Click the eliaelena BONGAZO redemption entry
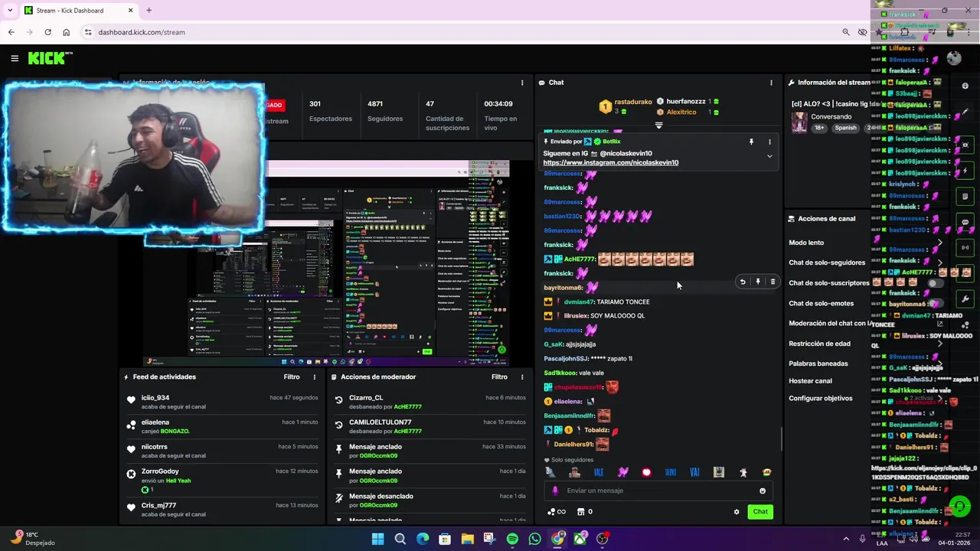Viewport: 980px width, 551px height. (x=222, y=427)
